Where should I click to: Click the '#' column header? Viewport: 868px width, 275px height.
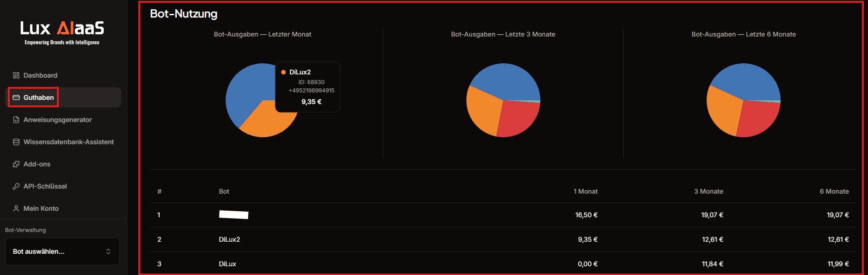point(159,191)
